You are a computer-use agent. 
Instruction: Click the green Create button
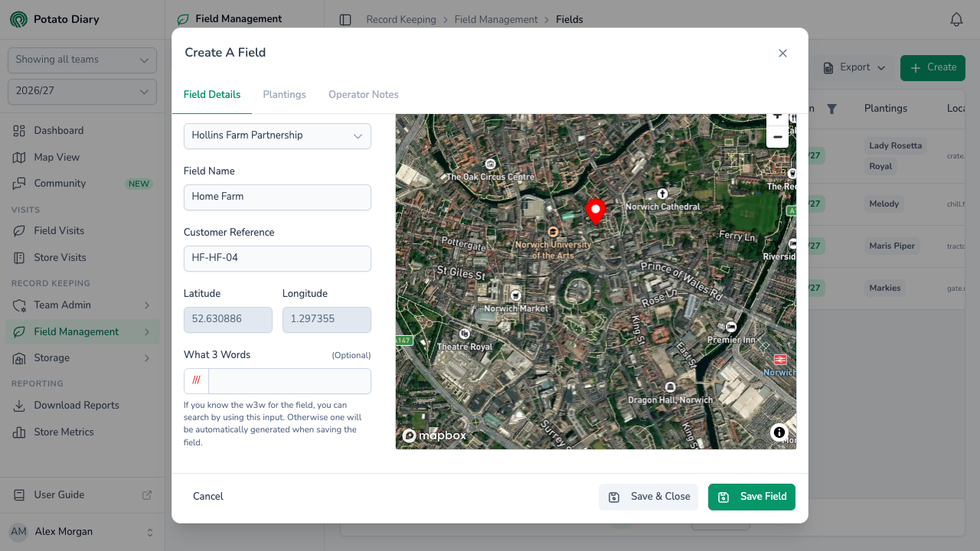coord(933,68)
